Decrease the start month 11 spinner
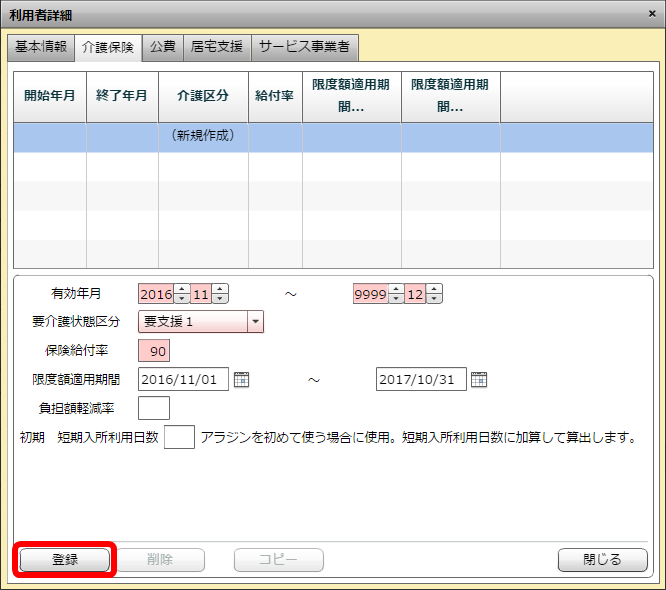This screenshot has width=666, height=590. (x=220, y=299)
